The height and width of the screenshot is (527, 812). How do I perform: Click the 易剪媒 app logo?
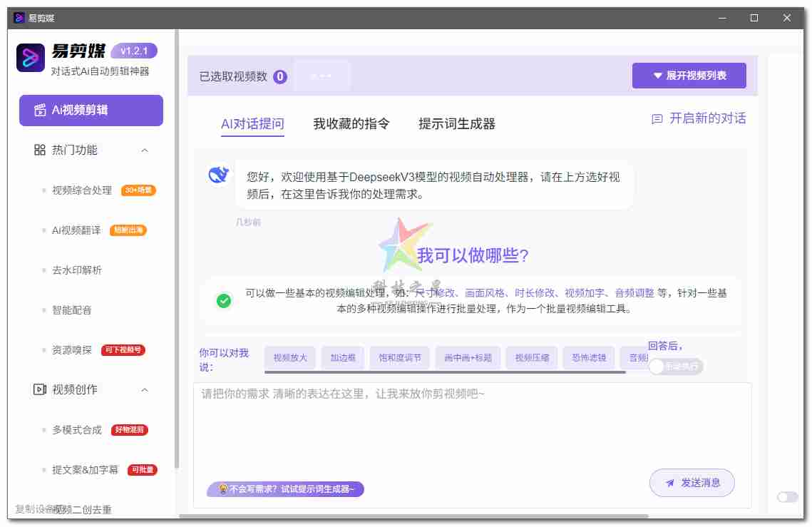(x=31, y=56)
